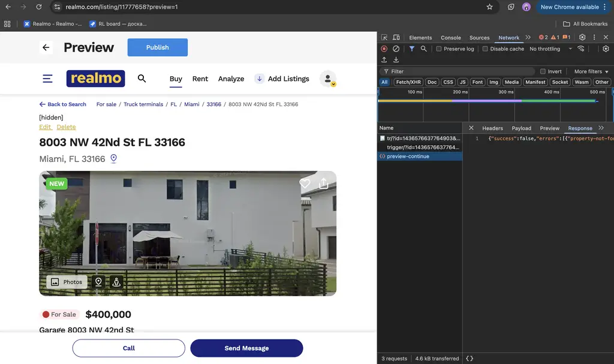Open the realmo hamburger menu
The width and height of the screenshot is (614, 364).
[47, 79]
